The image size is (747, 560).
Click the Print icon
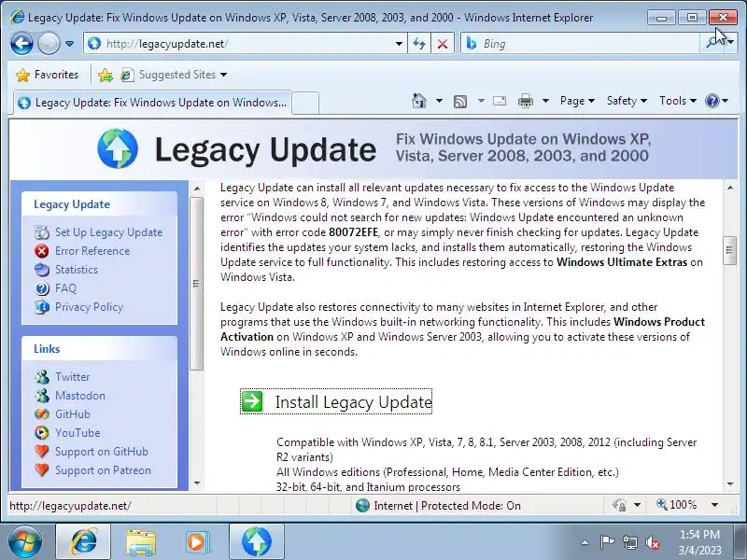526,101
